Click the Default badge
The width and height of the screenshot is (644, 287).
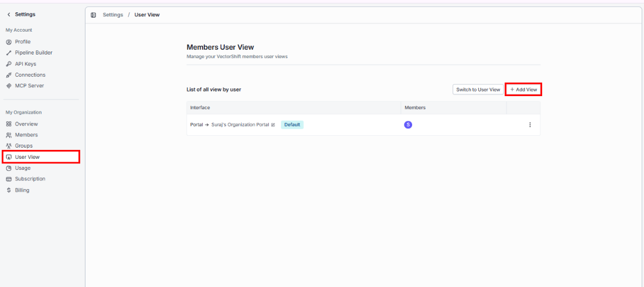[x=292, y=125]
